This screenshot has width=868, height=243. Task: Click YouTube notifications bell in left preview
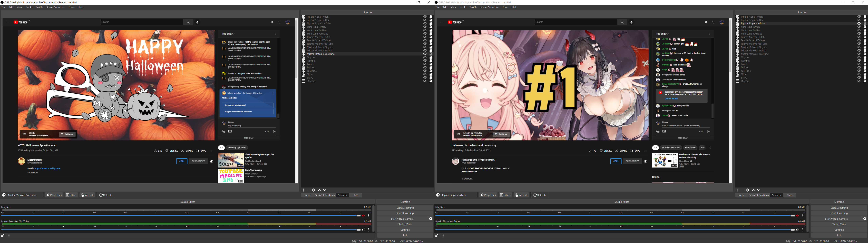(x=279, y=22)
